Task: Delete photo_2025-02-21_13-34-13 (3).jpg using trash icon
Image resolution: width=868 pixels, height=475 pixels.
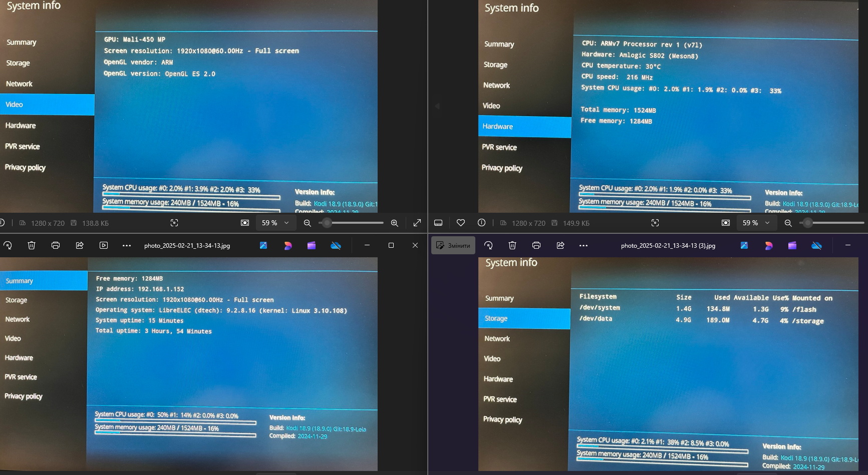Action: click(x=512, y=245)
